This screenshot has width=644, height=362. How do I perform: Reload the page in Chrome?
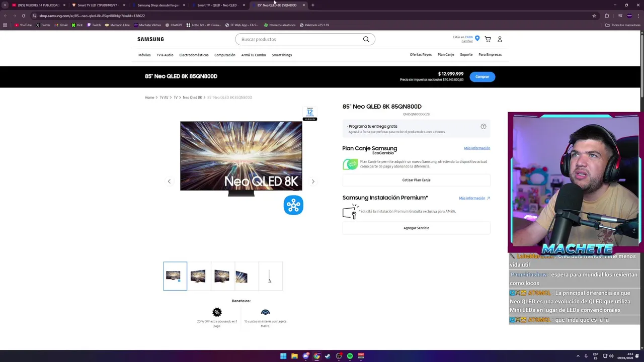click(23, 16)
